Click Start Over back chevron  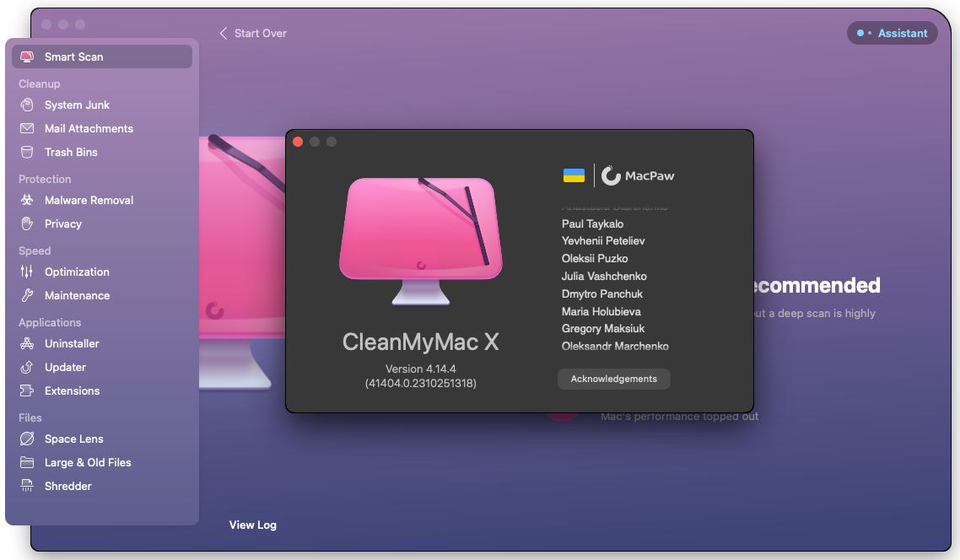(224, 34)
